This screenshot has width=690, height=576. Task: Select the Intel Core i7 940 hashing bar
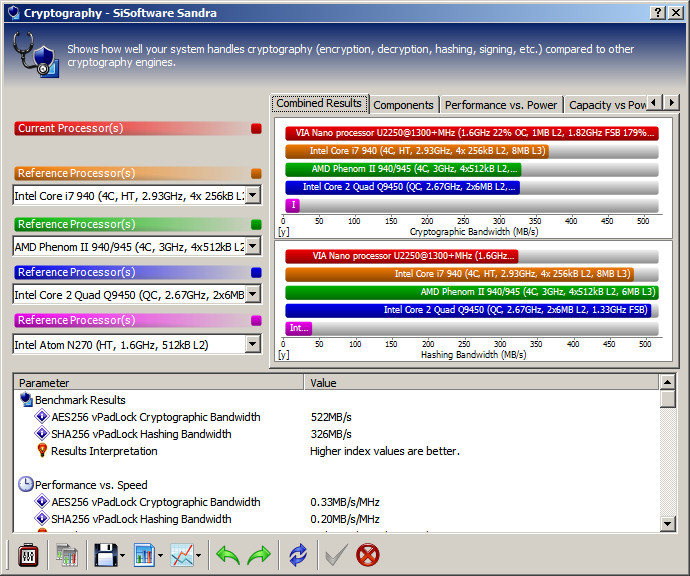[x=459, y=274]
